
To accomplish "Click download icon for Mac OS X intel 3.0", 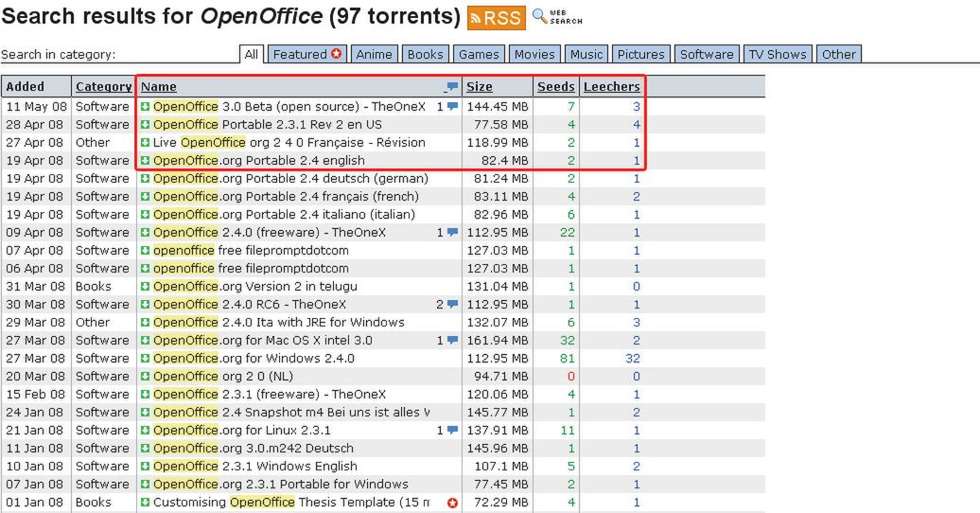I will pos(145,341).
